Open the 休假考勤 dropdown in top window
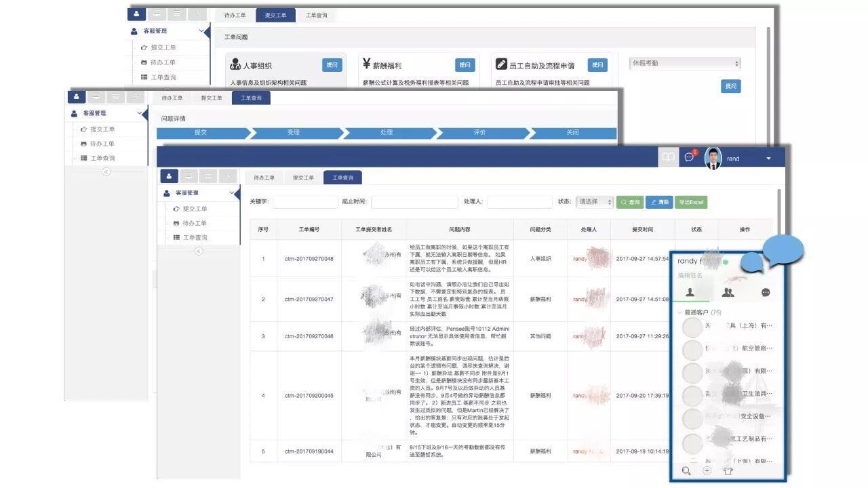This screenshot has height=488, width=868. [684, 64]
